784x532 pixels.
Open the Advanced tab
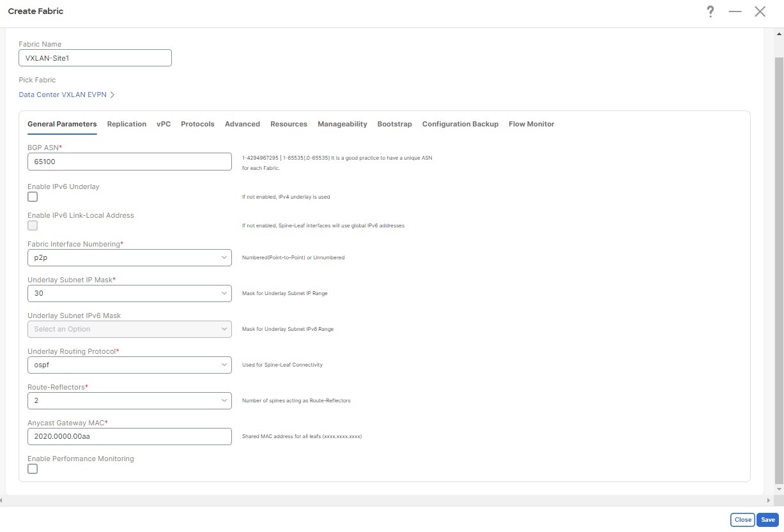tap(242, 124)
